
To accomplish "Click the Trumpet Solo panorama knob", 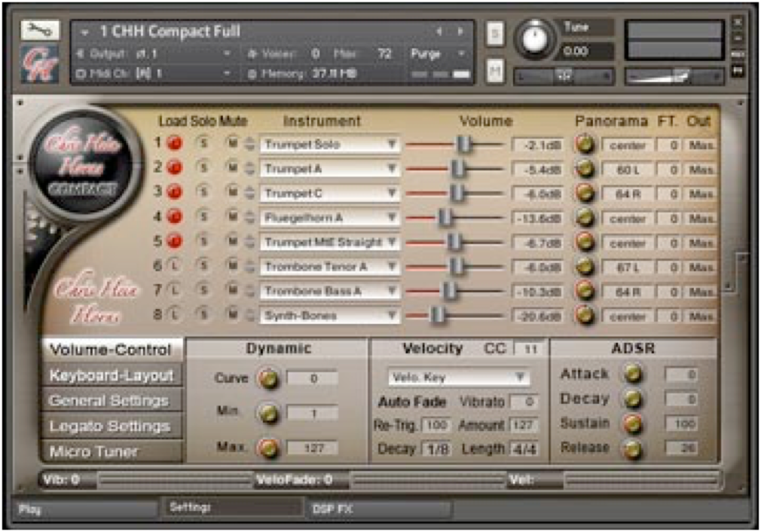I will [585, 144].
